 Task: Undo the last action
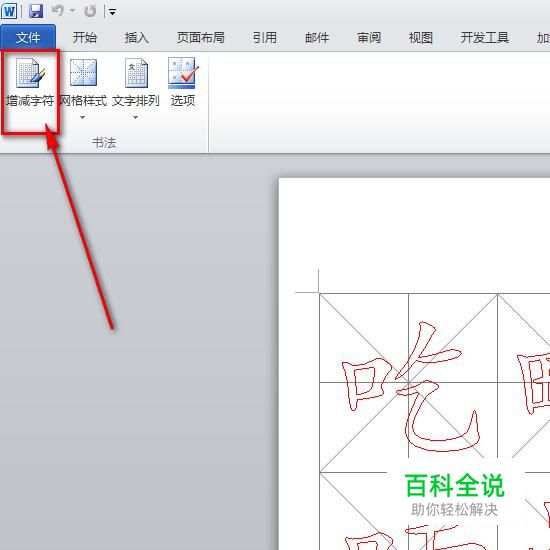click(x=58, y=11)
